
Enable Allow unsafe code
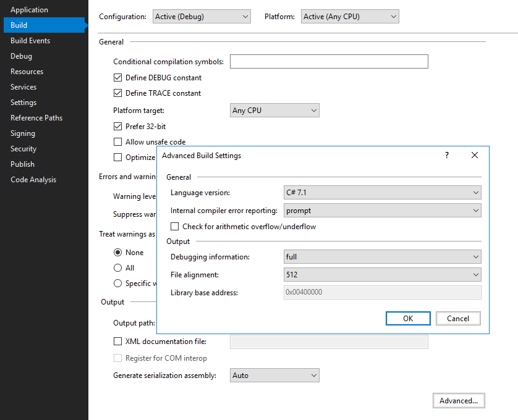[x=117, y=141]
